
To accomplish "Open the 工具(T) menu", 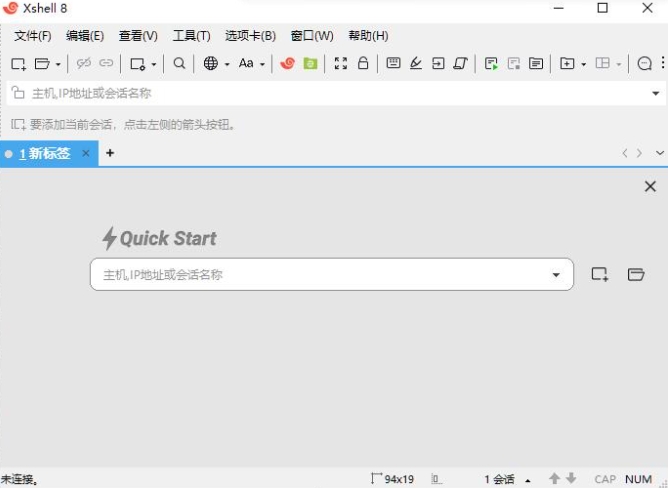I will point(191,36).
